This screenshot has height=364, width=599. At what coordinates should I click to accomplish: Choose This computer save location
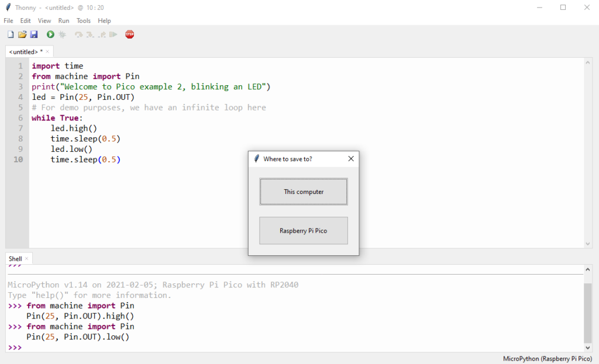point(304,192)
